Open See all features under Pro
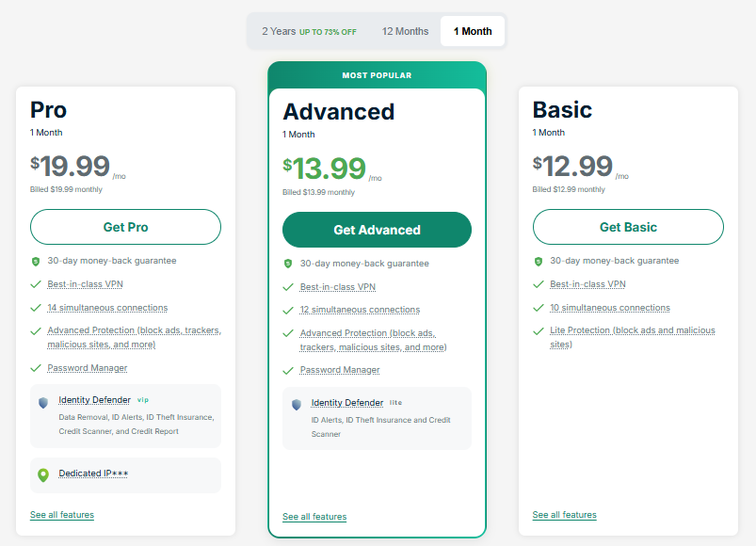 62,515
